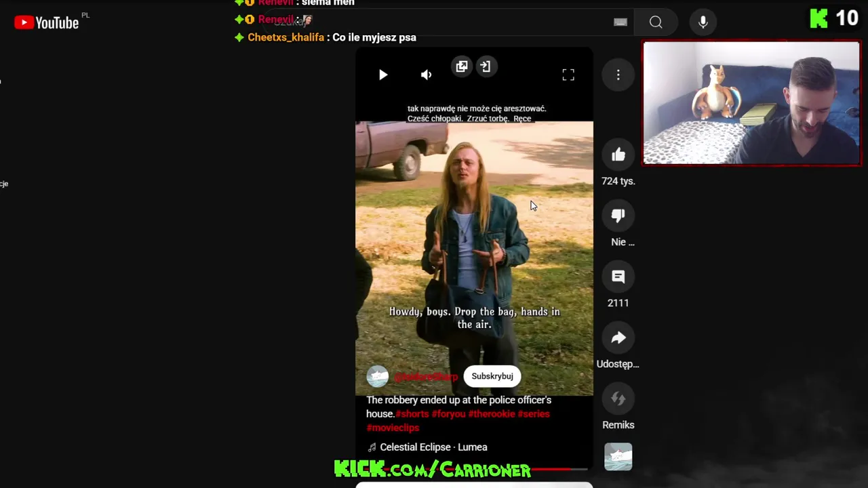Mute the Shorts volume speaker icon

pos(426,75)
